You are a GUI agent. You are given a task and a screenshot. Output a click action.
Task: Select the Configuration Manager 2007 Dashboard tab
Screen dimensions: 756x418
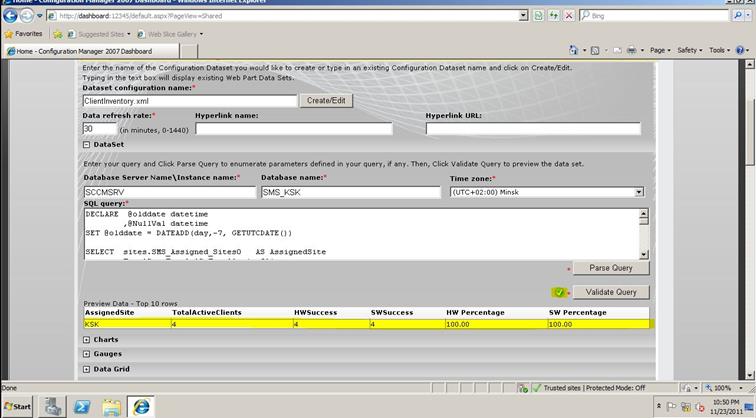point(92,51)
